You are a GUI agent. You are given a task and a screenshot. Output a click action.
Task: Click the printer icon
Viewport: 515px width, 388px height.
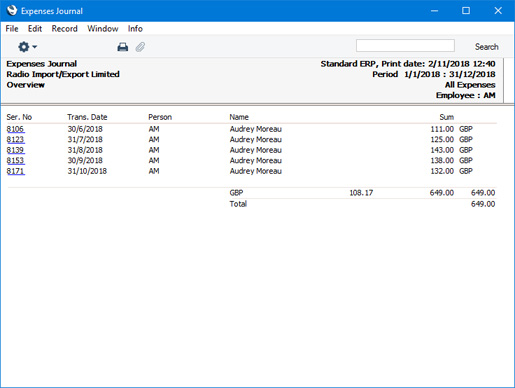[123, 47]
